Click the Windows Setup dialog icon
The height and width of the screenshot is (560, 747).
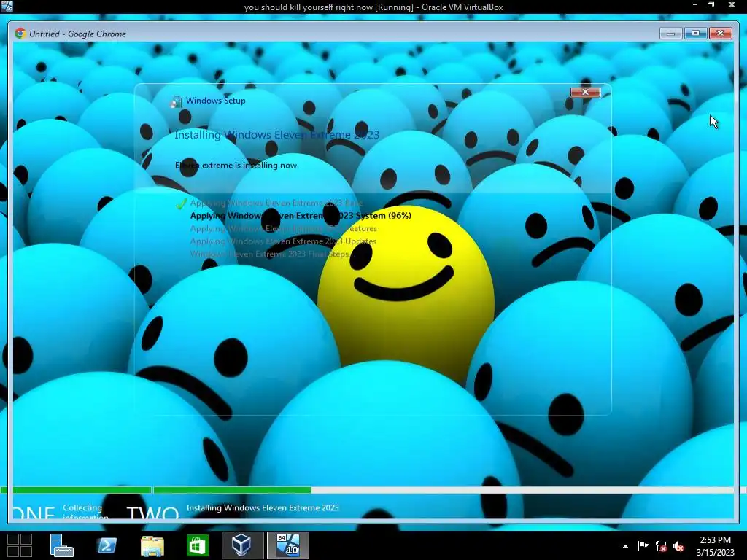coord(177,101)
